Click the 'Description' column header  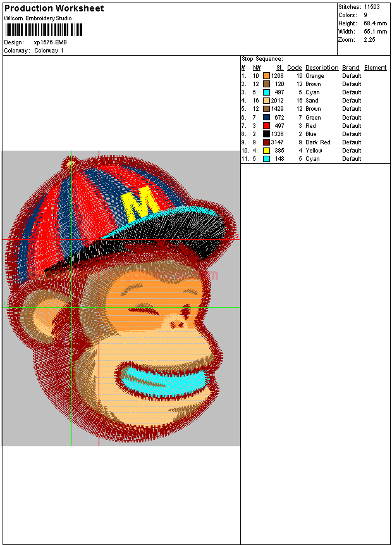click(x=322, y=68)
